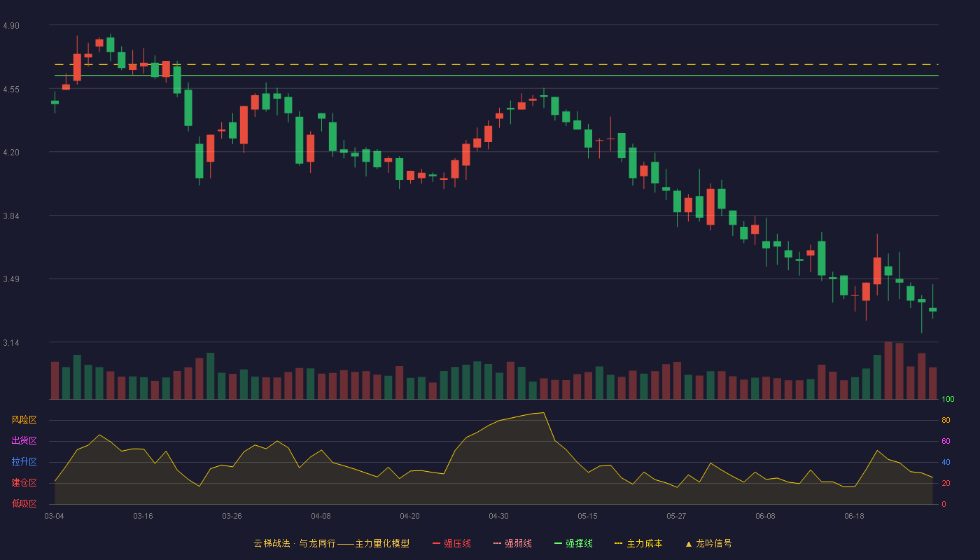Click the 04-30 date label

498,516
